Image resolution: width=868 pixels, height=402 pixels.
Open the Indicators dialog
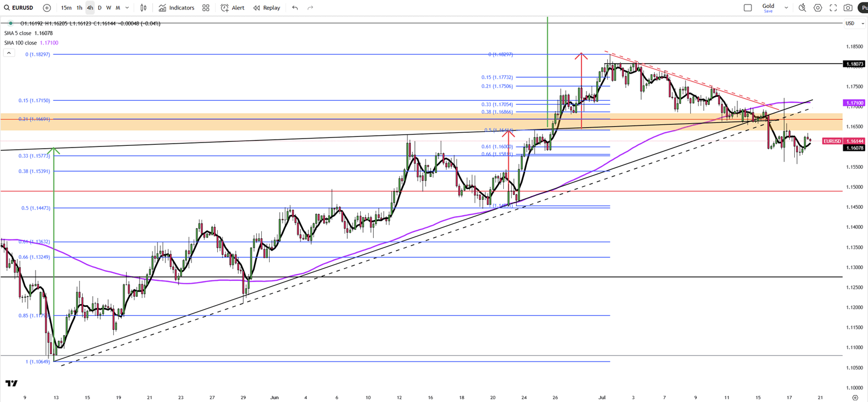[176, 8]
